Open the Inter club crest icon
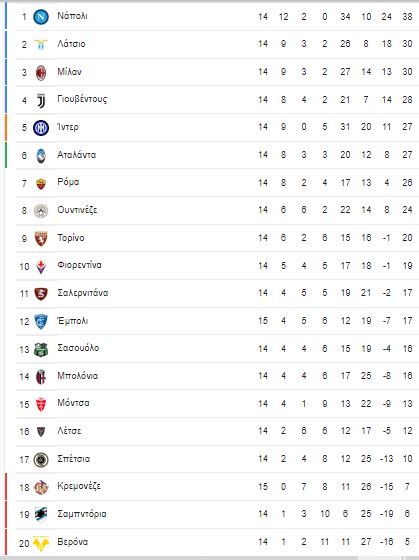This screenshot has height=560, width=419. [x=41, y=128]
